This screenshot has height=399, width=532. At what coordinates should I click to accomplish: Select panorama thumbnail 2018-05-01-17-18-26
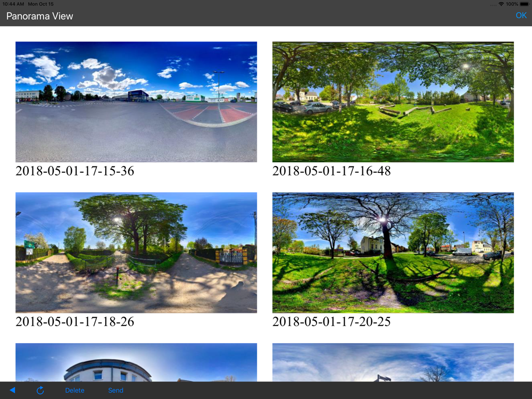click(136, 252)
